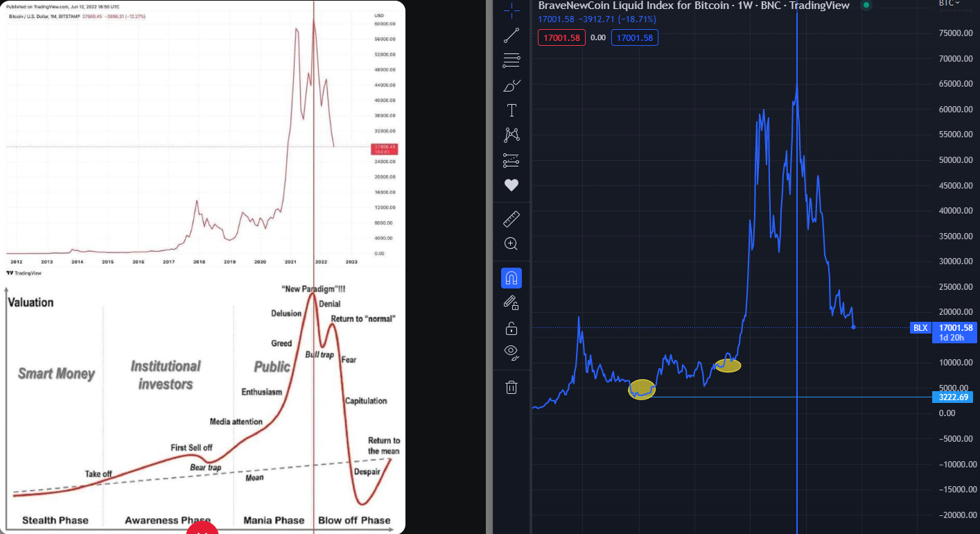Click 'Institutional investors' text in left image

coord(166,374)
